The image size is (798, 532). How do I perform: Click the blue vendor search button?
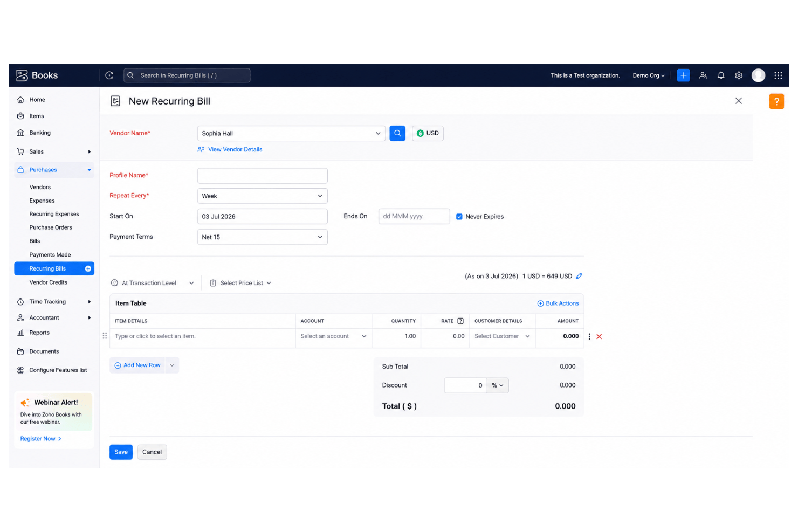coord(397,133)
